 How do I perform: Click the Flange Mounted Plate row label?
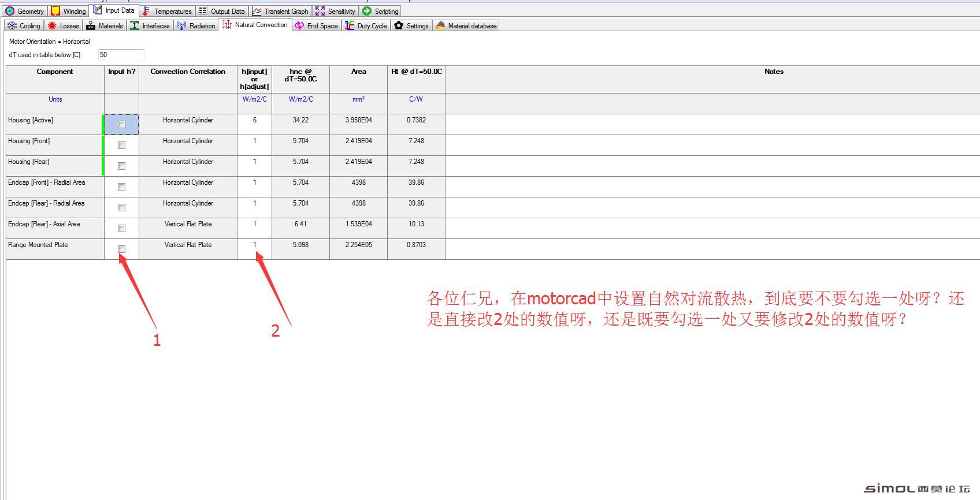tap(38, 245)
